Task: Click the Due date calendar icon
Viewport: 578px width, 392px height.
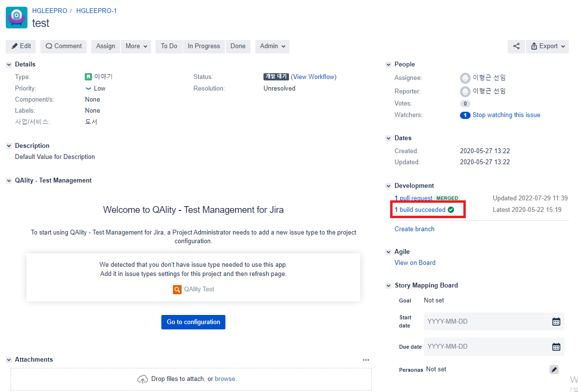Action: 556,346
